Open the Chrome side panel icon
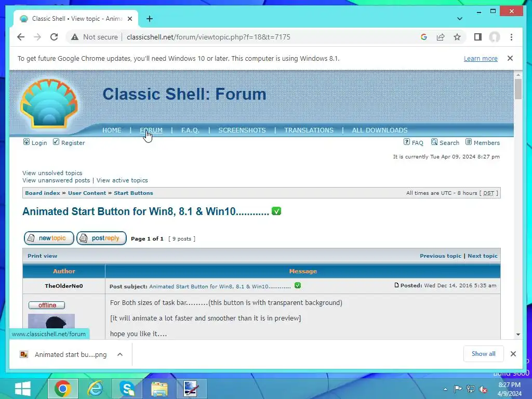The width and height of the screenshot is (532, 399). (x=478, y=37)
